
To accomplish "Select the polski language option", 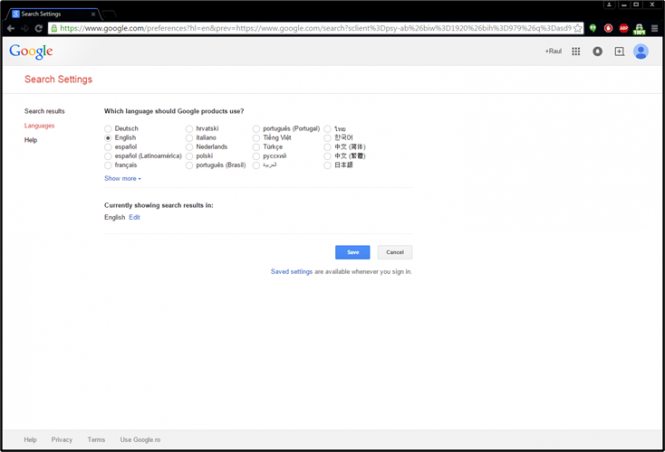I will tap(189, 156).
